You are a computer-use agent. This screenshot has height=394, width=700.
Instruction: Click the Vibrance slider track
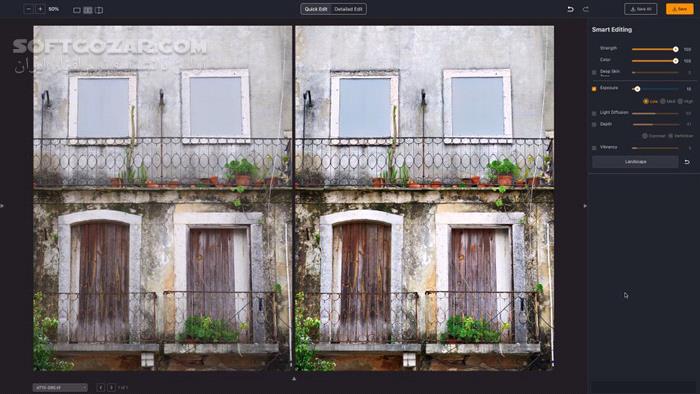655,148
